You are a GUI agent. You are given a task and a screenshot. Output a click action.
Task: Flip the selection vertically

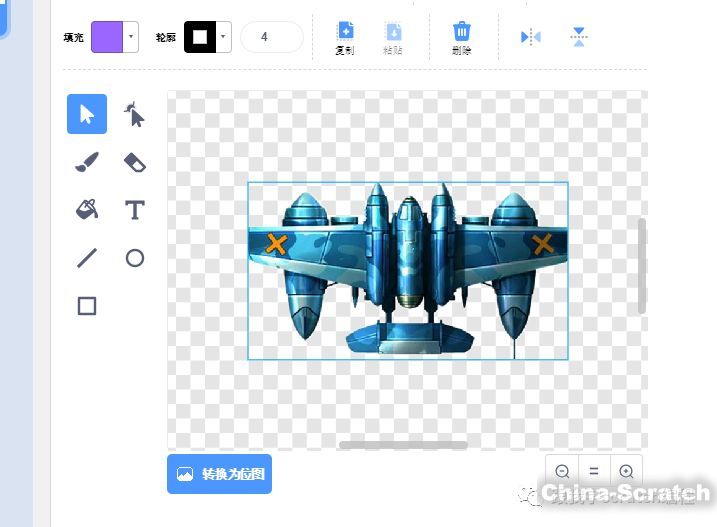[579, 37]
